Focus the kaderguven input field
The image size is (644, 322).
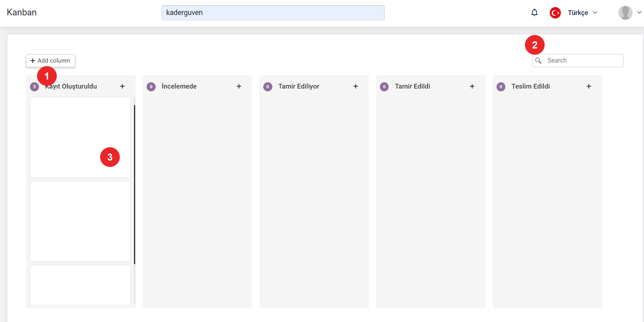[273, 13]
